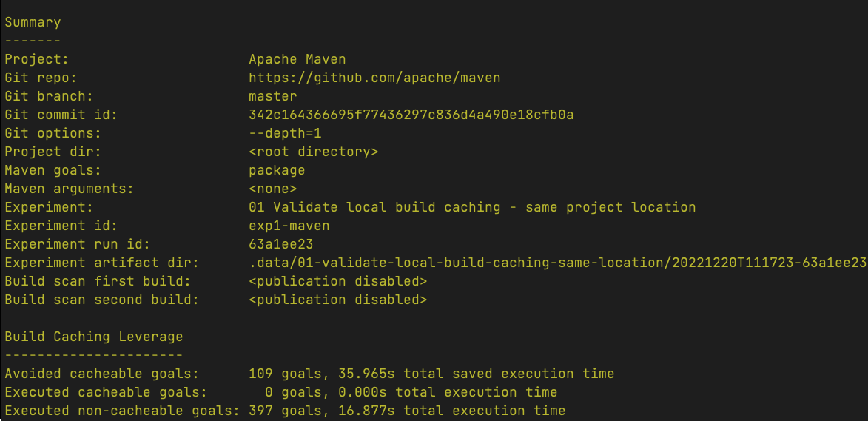The image size is (868, 421).
Task: Click the commit id 342c164366695f77436297c836d4a490e18cfb0a
Action: 411,115
